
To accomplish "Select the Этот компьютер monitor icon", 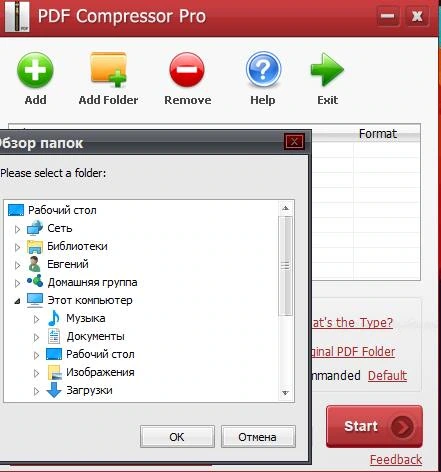I will tap(35, 300).
